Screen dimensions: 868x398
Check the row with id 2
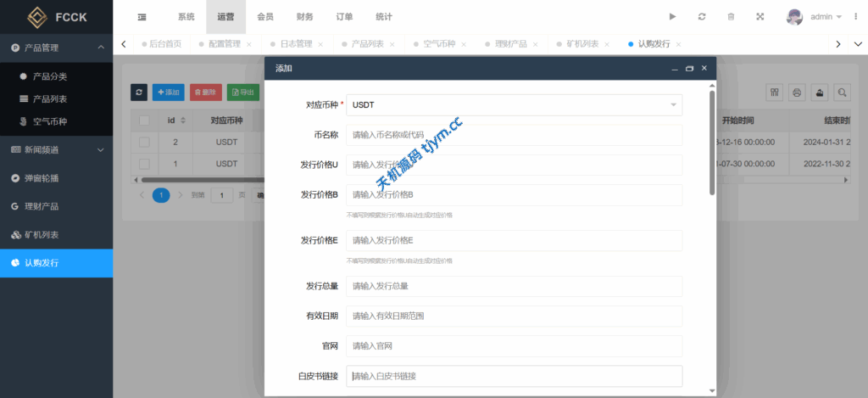(144, 143)
